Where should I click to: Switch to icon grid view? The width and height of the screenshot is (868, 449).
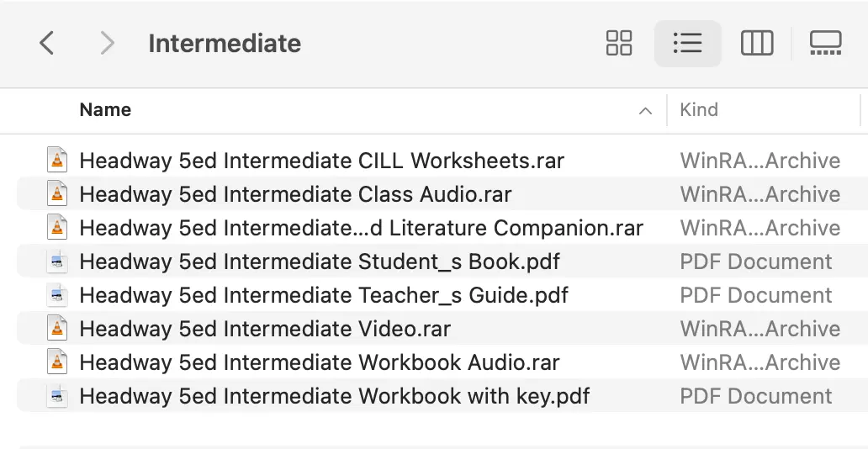click(619, 43)
